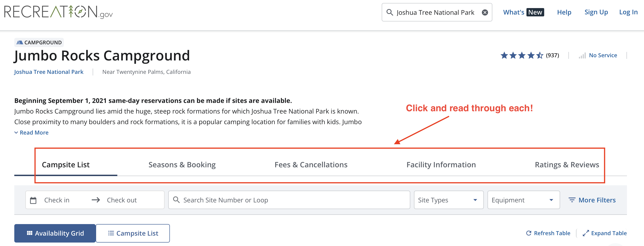Click the Refresh Table icon
Viewport: 644px width, 246px height.
click(x=529, y=233)
